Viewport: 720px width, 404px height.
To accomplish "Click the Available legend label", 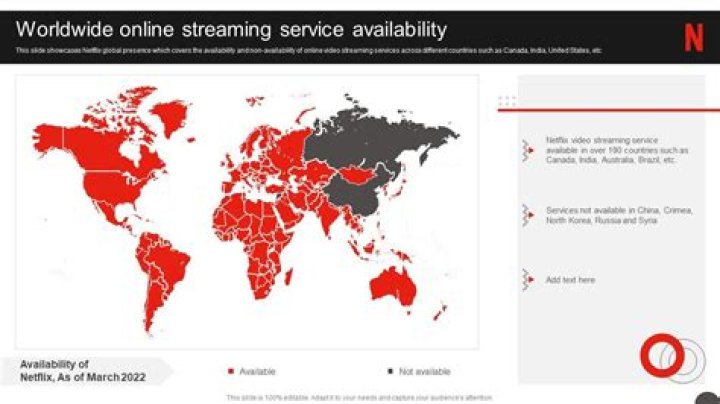I will (257, 371).
